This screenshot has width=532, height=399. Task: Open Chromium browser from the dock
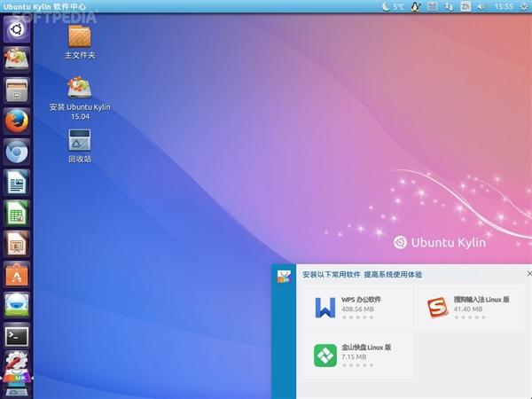pyautogui.click(x=16, y=152)
